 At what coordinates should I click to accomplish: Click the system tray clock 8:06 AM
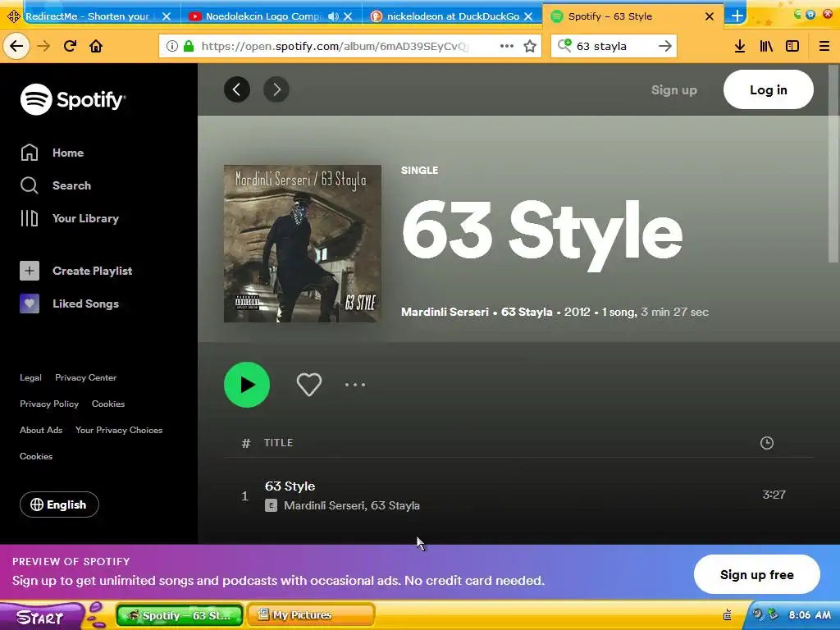tap(810, 615)
